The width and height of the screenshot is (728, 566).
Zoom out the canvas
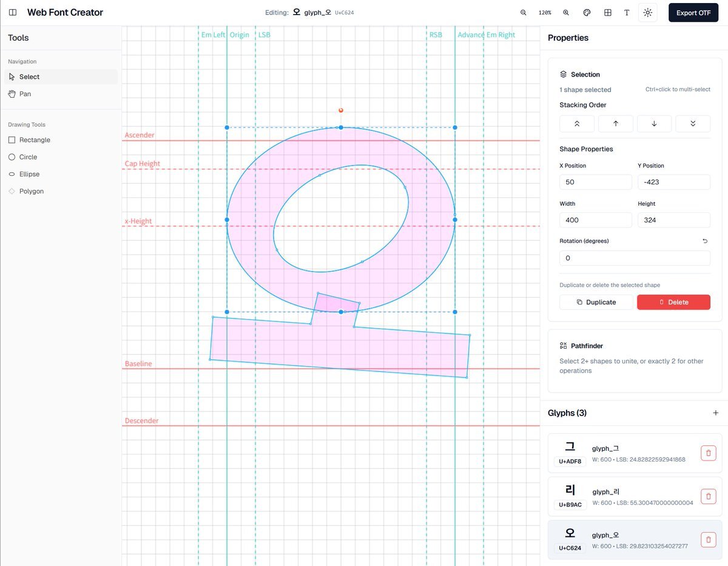point(524,12)
